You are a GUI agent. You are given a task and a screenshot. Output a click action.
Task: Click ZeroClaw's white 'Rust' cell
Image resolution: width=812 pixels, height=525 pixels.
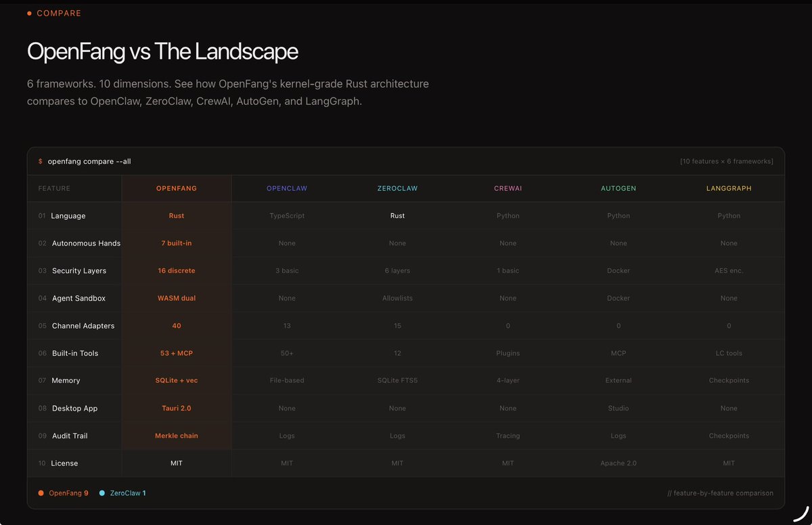tap(397, 216)
